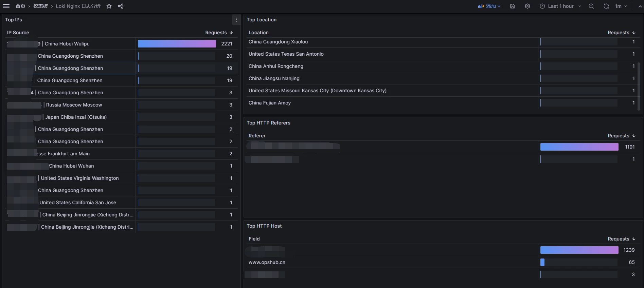Sort Top Location by Location header
This screenshot has width=644, height=288.
click(258, 33)
